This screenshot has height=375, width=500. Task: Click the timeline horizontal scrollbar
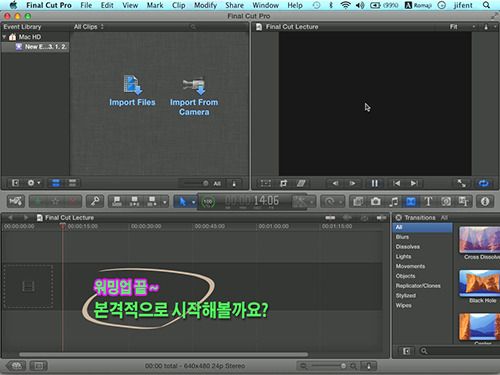point(163,355)
